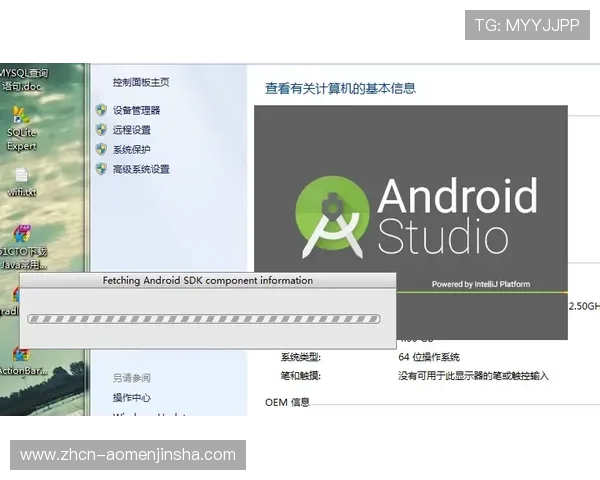The width and height of the screenshot is (600, 480).
Task: Open 远程设置 link
Action: click(x=132, y=130)
